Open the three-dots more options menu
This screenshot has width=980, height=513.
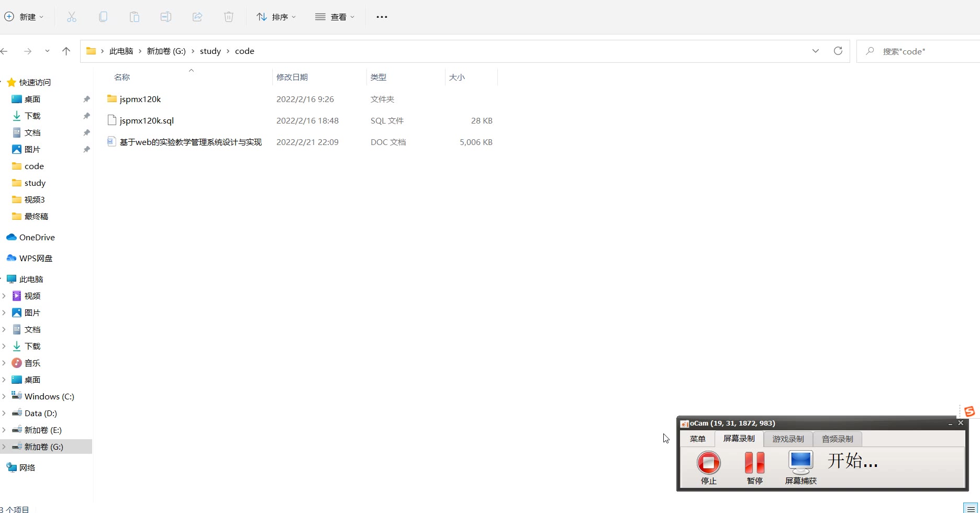(382, 17)
